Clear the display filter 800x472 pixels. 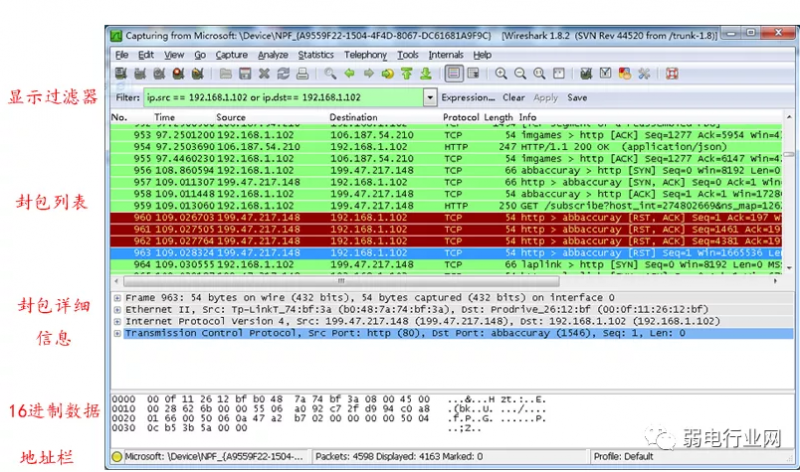pyautogui.click(x=513, y=98)
